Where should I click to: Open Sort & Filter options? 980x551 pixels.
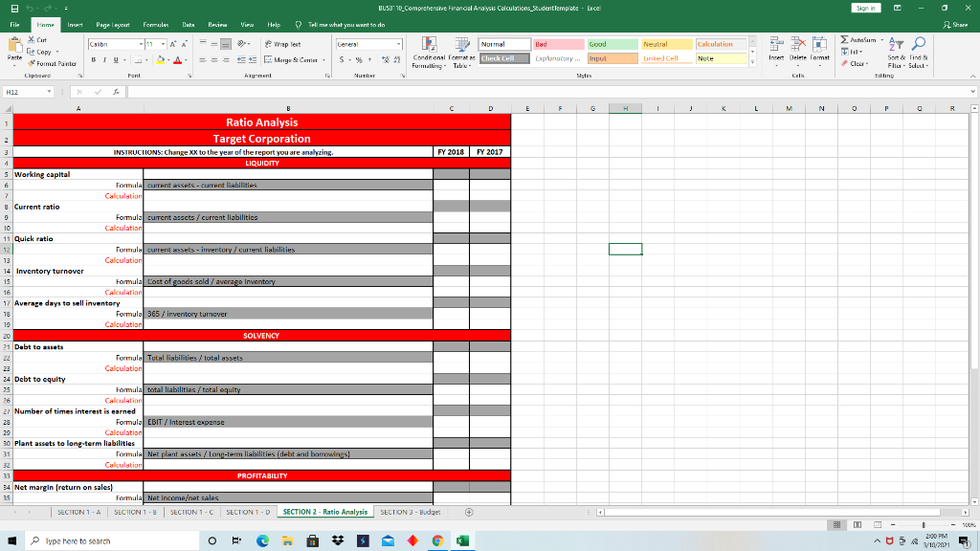897,45
